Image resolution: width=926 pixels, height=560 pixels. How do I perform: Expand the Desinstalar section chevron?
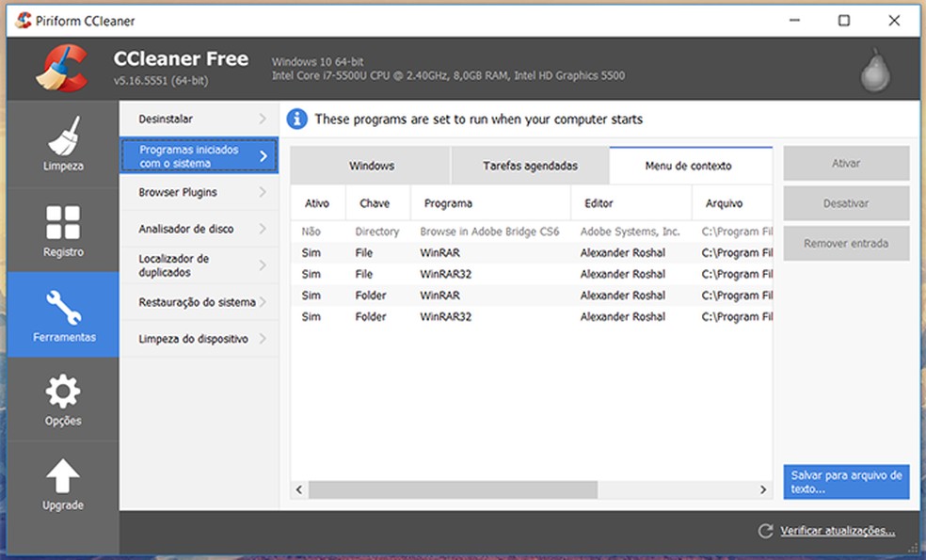[264, 119]
